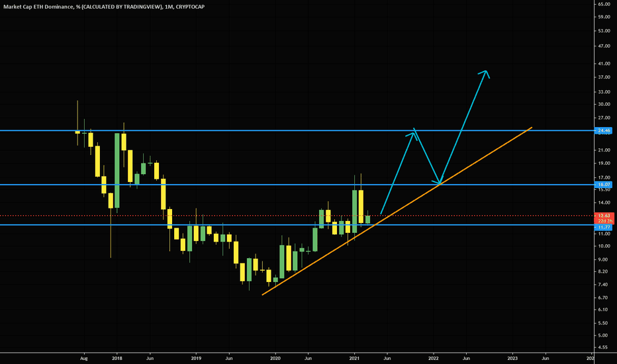Select the blue 16.07 price label
Screen dimensions: 617x364
pyautogui.click(x=604, y=185)
